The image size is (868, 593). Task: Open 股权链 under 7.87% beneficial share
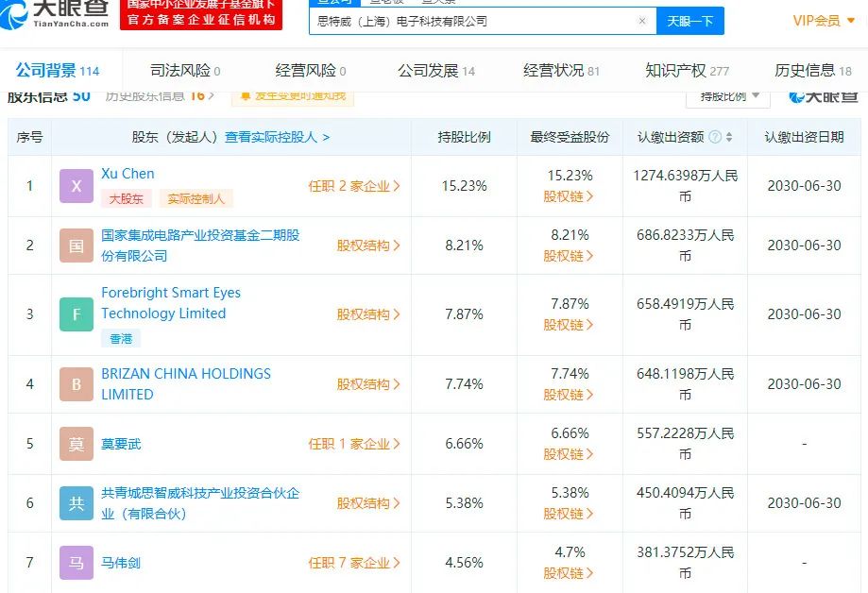tap(569, 325)
